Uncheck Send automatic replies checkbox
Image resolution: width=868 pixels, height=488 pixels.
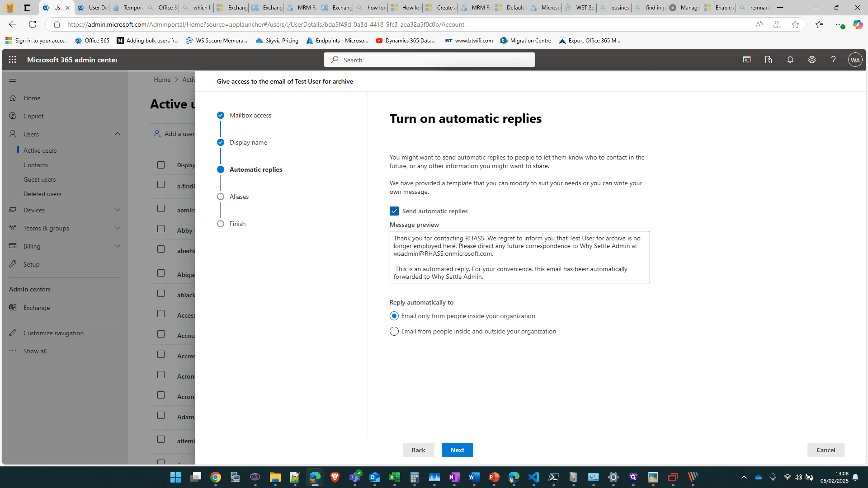tap(394, 211)
